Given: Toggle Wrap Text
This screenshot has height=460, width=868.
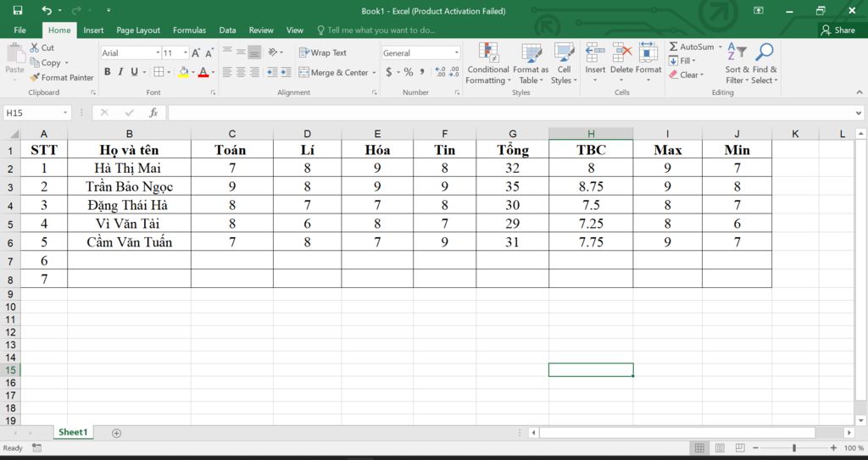Looking at the screenshot, I should click(323, 53).
